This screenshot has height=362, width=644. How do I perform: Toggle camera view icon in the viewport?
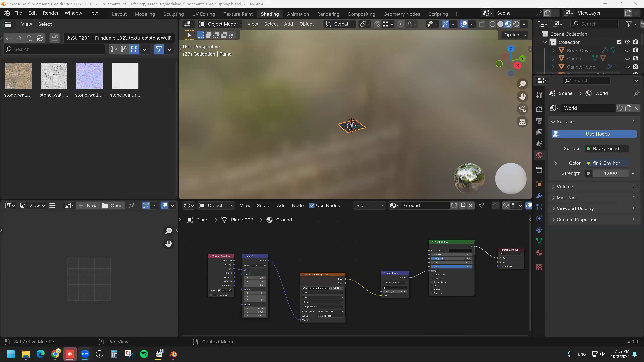coord(522,109)
